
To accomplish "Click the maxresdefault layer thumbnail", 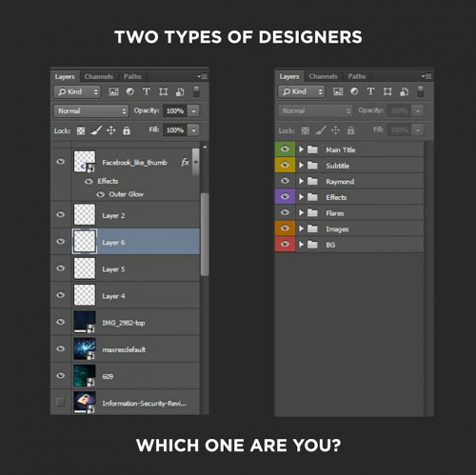I will point(85,348).
